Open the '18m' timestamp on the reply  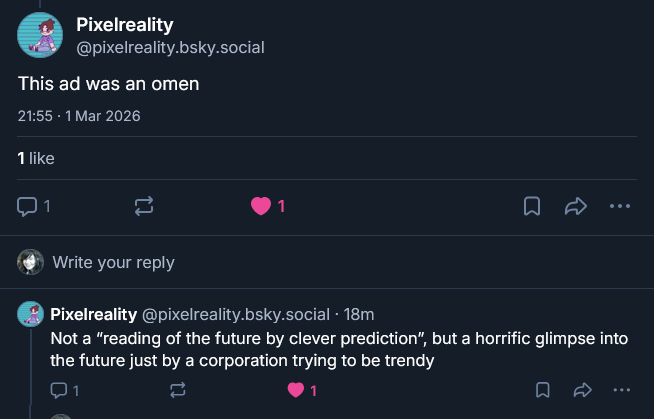pyautogui.click(x=359, y=315)
